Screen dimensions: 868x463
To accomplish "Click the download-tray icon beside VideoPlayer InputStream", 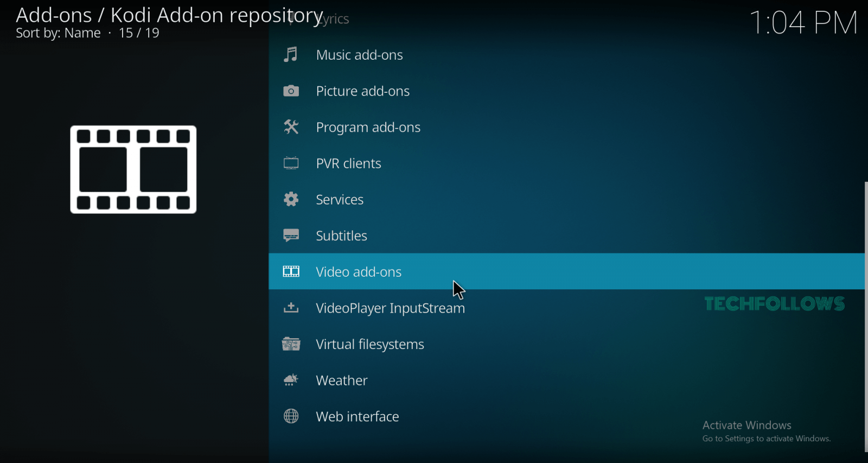I will tap(291, 308).
